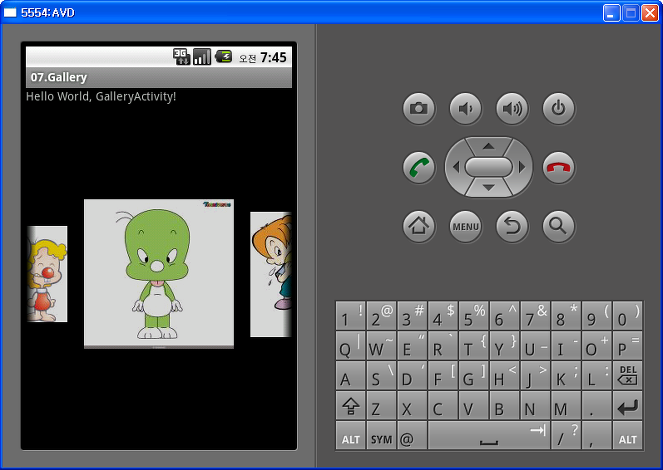The image size is (663, 470).
Task: Minimize the 5554:AVD emulator window
Action: 611,13
